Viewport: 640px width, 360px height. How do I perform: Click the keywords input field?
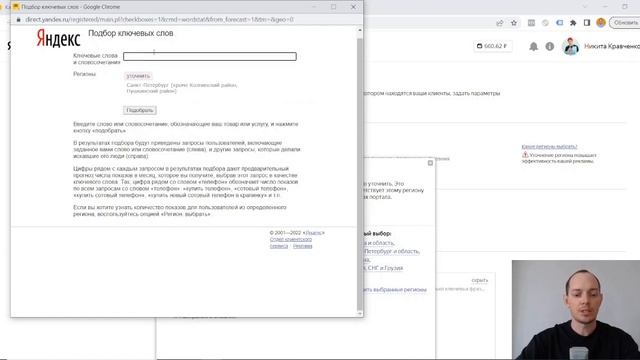click(210, 56)
